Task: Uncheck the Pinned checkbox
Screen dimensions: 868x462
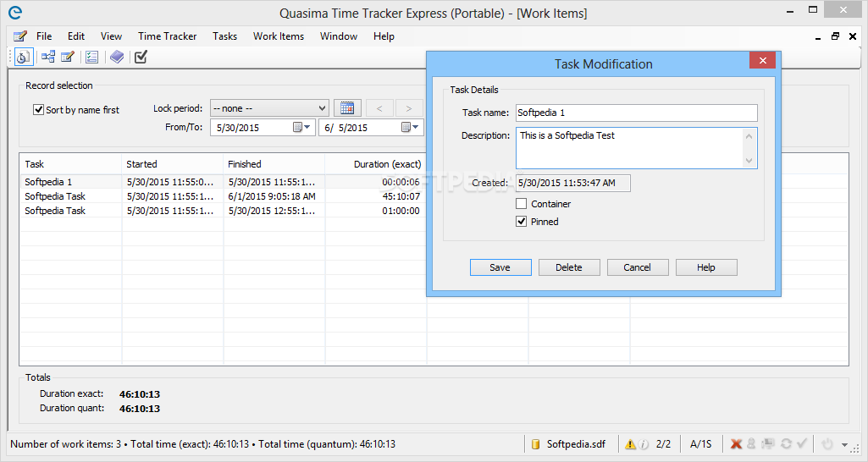Action: click(x=521, y=222)
